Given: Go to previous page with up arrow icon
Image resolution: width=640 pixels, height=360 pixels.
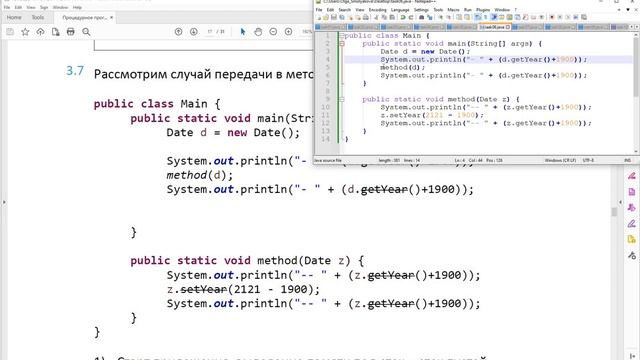Looking at the screenshot, I should 178,32.
